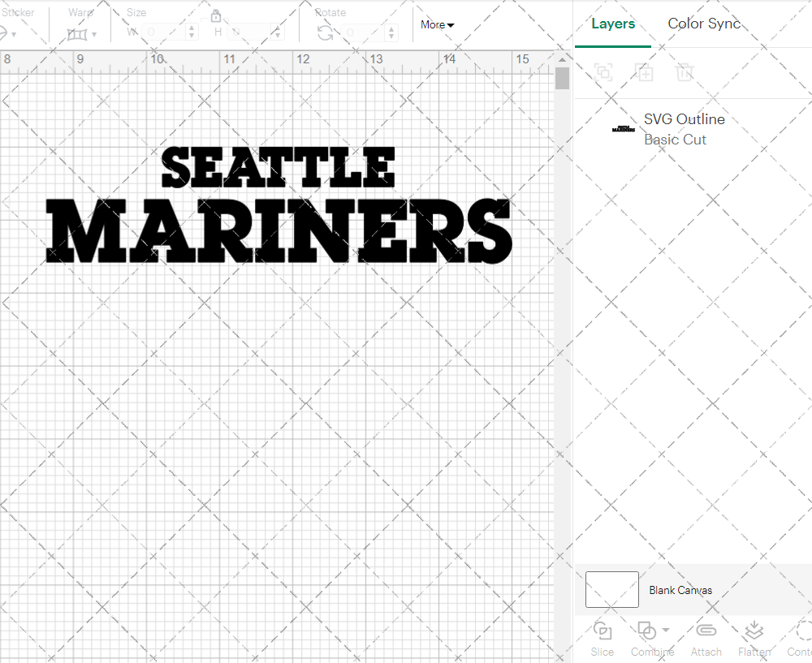812x663 pixels.
Task: Open the Contour tool
Action: pos(801,639)
